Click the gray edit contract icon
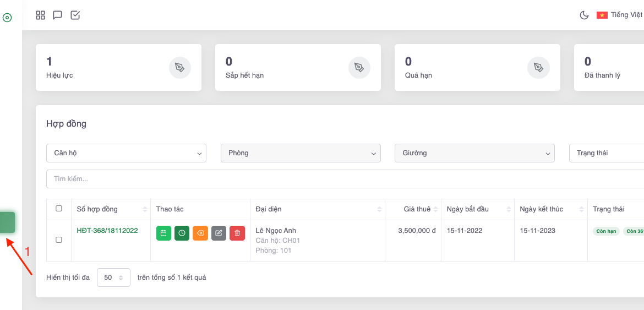Image resolution: width=644 pixels, height=310 pixels. [219, 233]
